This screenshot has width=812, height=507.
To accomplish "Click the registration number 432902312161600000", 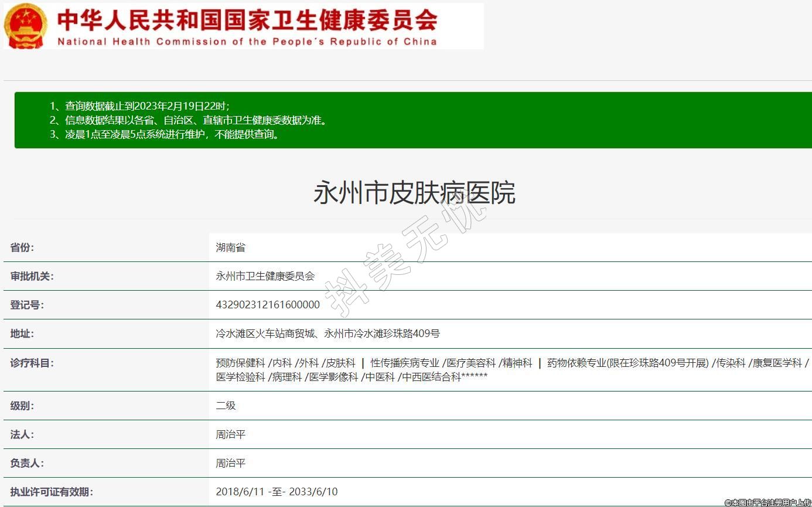I will [268, 305].
